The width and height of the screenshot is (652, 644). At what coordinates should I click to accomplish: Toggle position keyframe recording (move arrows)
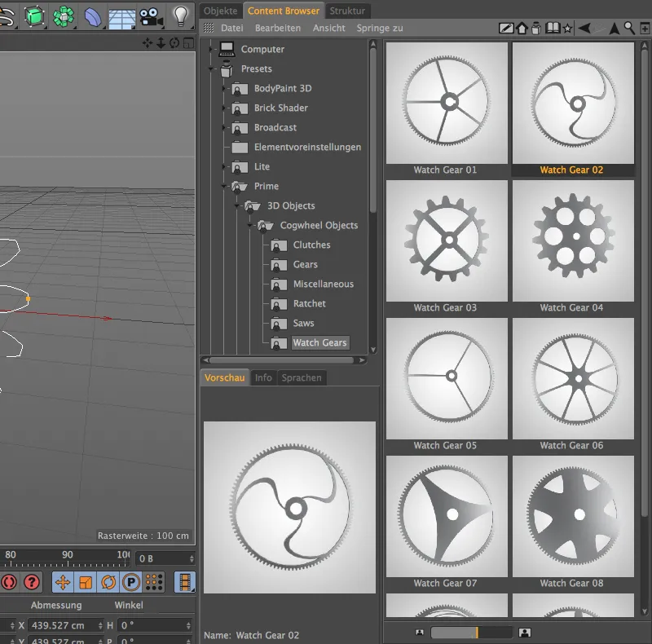[63, 582]
